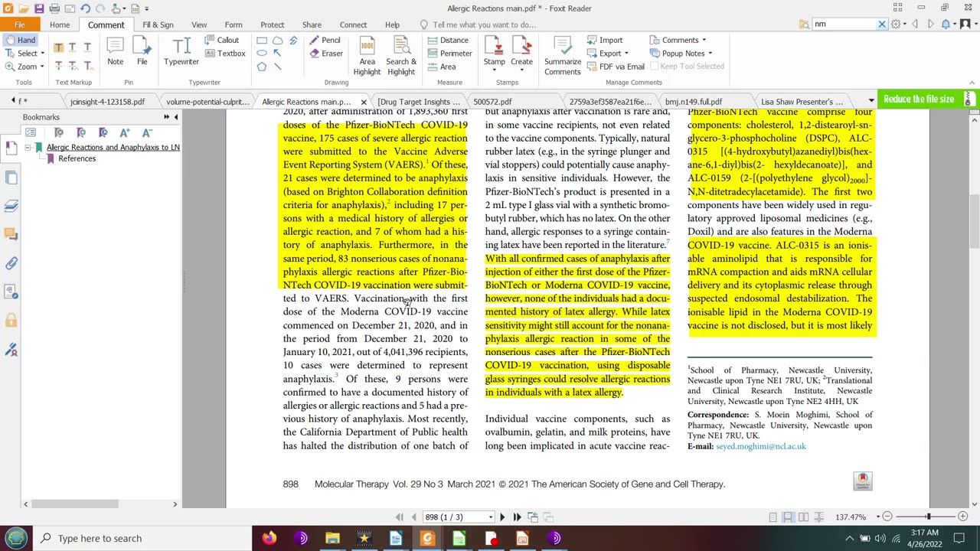The height and width of the screenshot is (551, 980).
Task: Go to the next page
Action: click(502, 517)
